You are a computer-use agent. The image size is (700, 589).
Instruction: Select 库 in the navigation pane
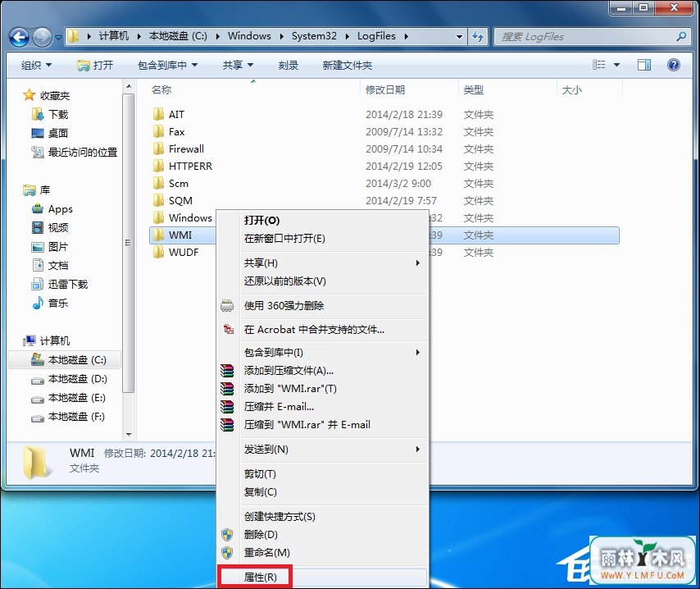[x=37, y=190]
